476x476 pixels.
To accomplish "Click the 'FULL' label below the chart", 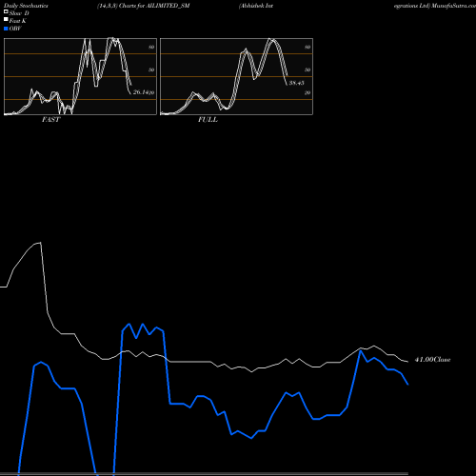I will click(x=208, y=120).
